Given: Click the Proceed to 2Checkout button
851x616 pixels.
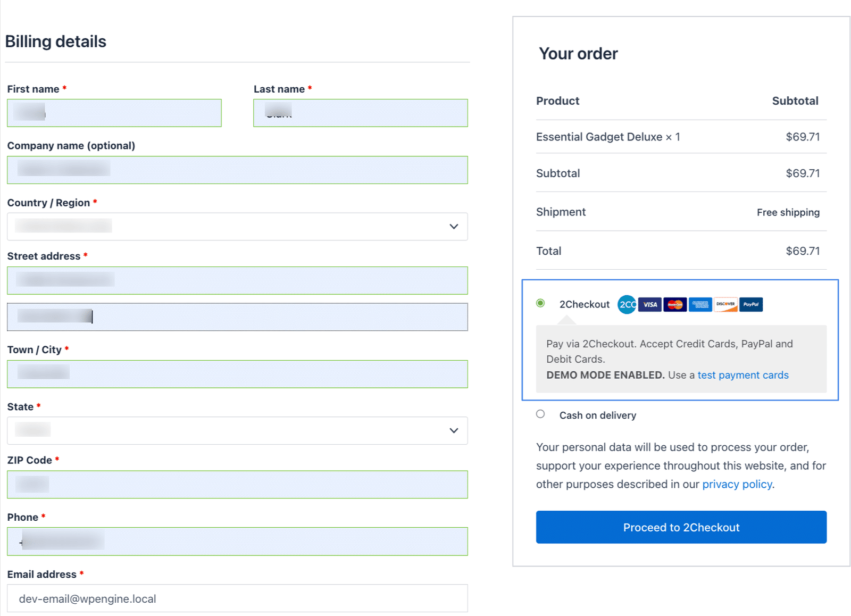Looking at the screenshot, I should 681,527.
